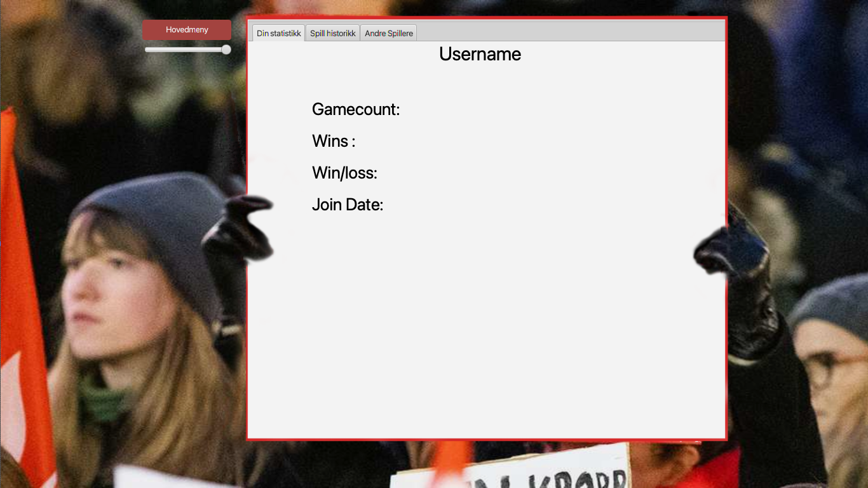The image size is (868, 488).
Task: Click the Gamecount: label
Action: (x=356, y=109)
